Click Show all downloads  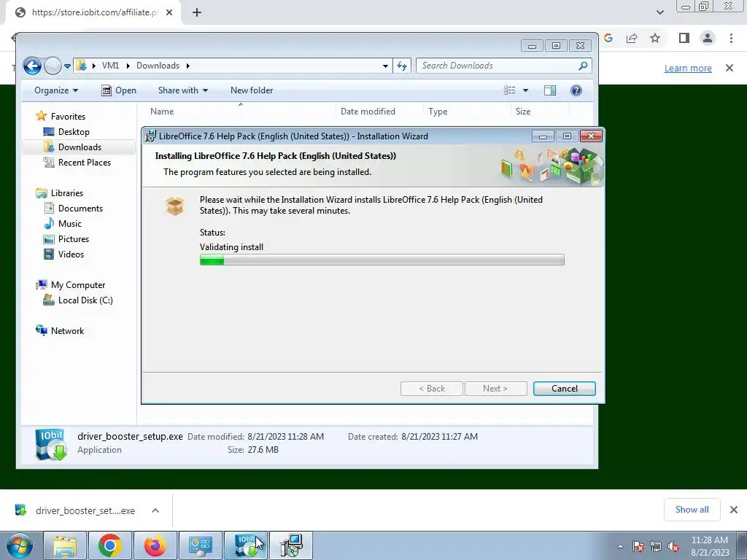(x=692, y=510)
